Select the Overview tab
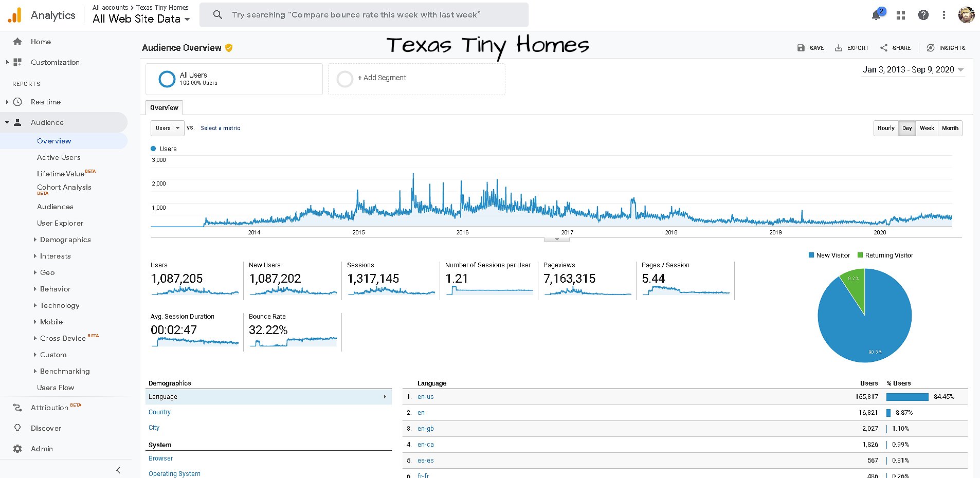The image size is (980, 478). tap(164, 107)
